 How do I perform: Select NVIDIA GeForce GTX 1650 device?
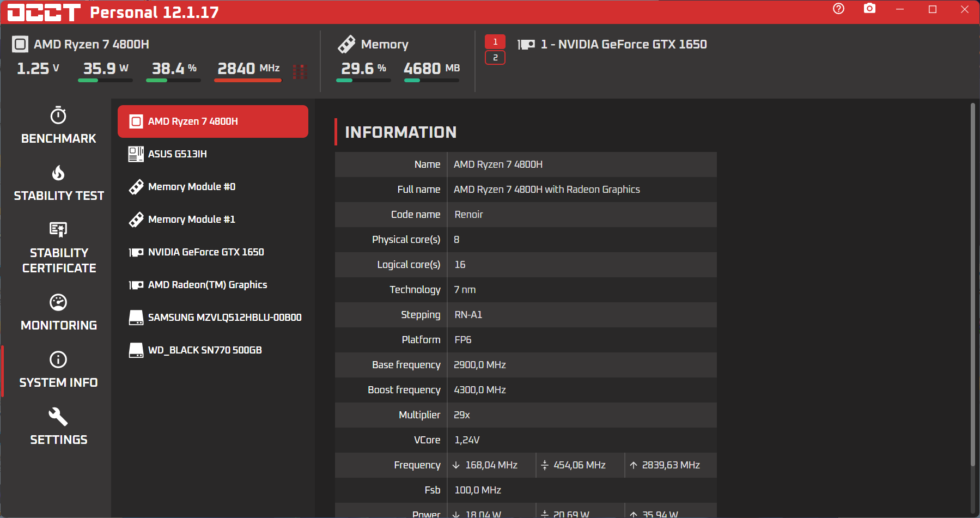[213, 252]
